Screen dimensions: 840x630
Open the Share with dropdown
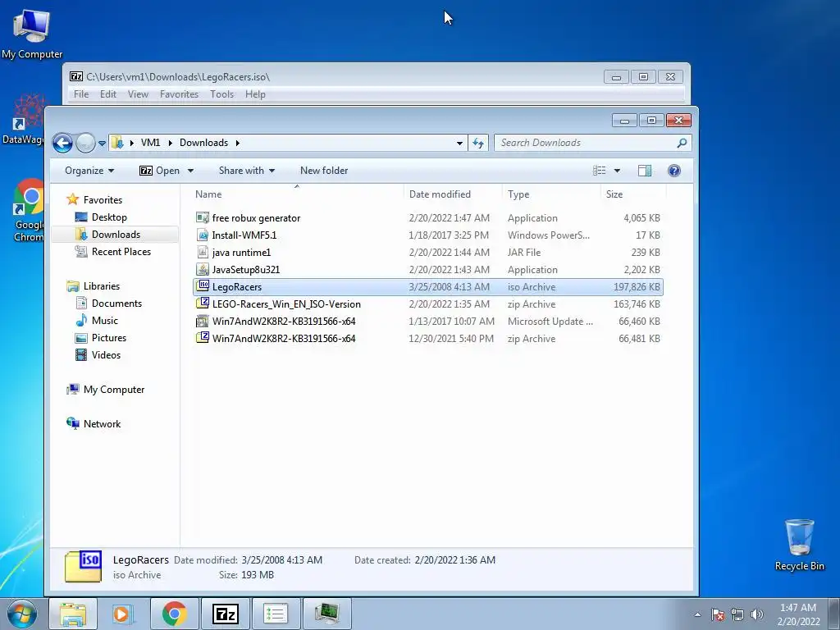click(x=246, y=171)
